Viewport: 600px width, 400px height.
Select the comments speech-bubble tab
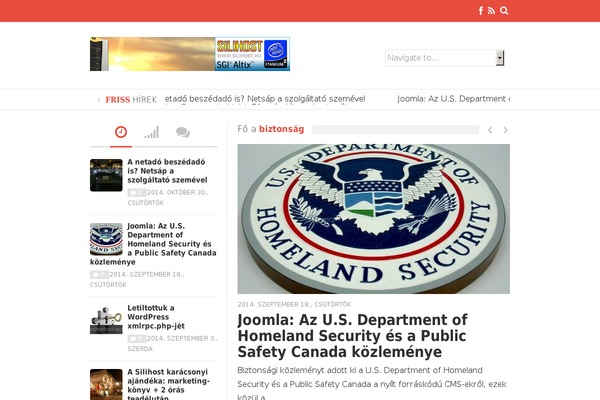tap(183, 132)
